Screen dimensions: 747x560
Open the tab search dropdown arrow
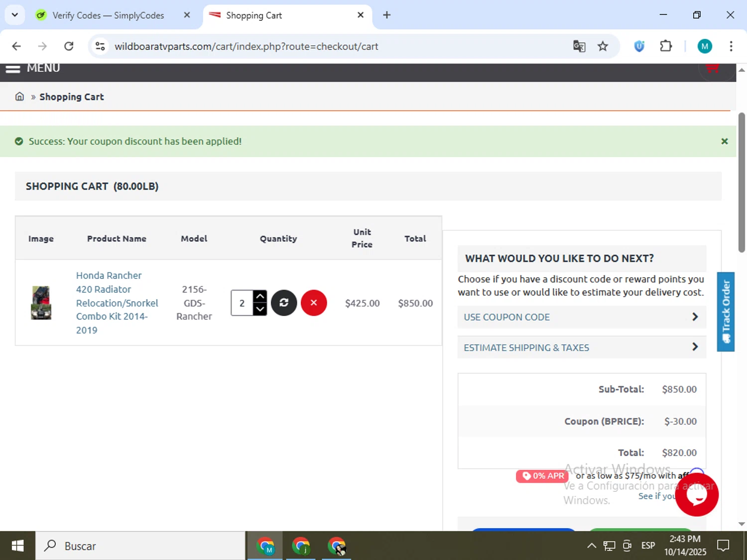15,15
